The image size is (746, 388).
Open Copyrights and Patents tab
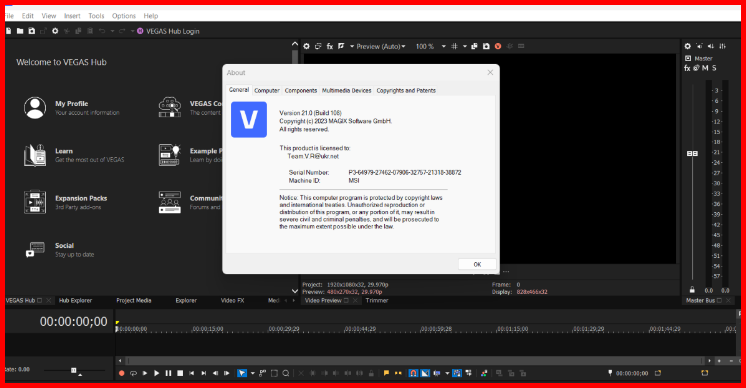coord(406,90)
